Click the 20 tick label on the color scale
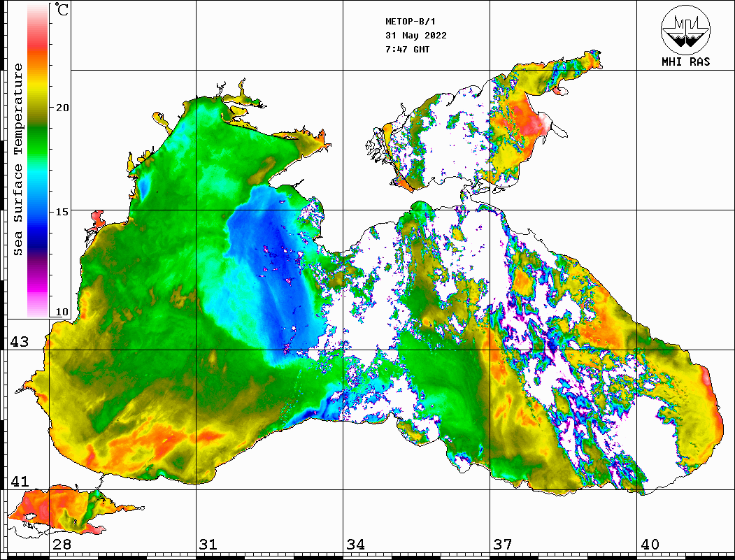 (x=62, y=108)
